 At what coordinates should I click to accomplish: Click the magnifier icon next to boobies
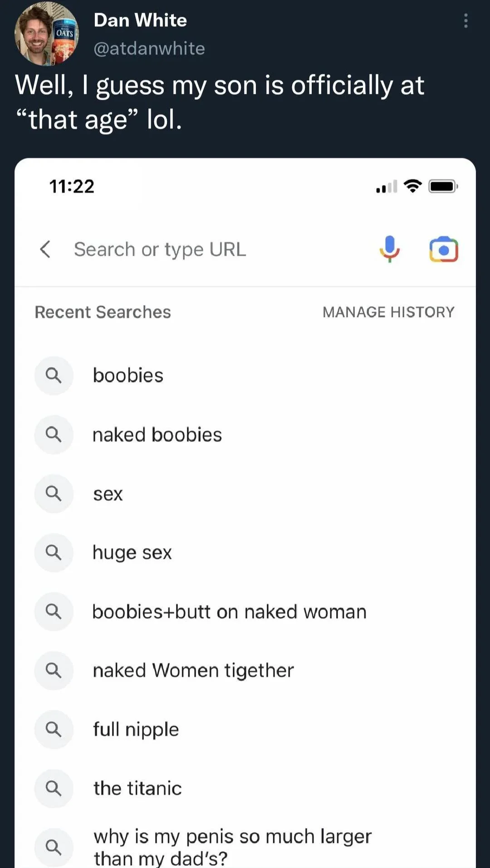54,375
